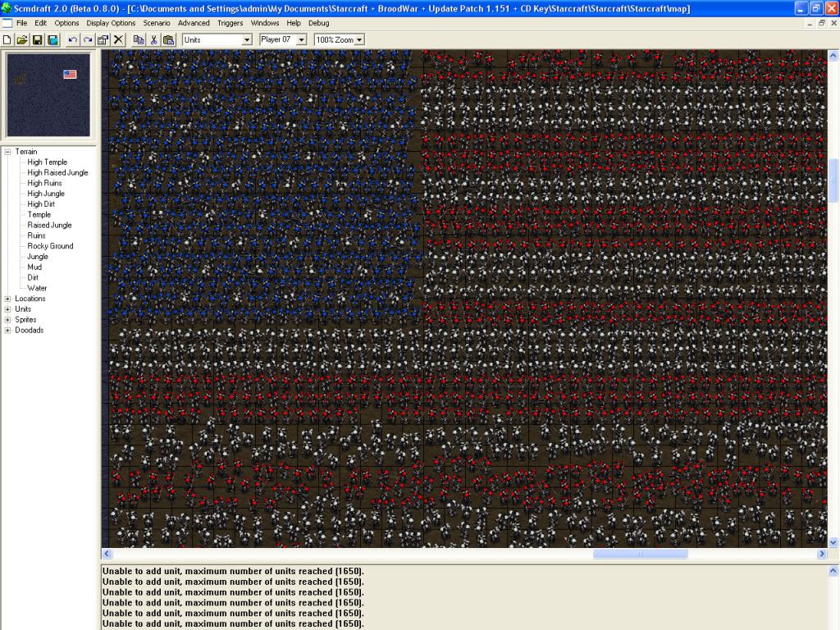The height and width of the screenshot is (630, 840).
Task: Redo the last undone action
Action: 88,39
